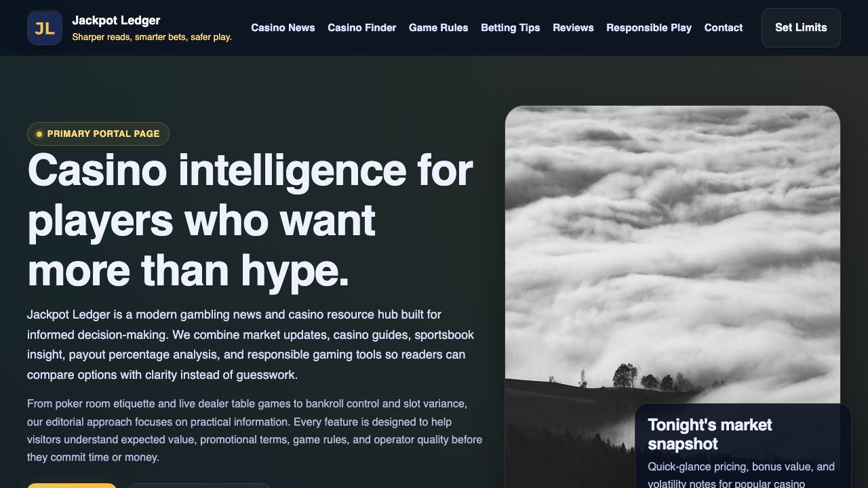
Task: Click the dark outlined button beside yellow button
Action: (199, 485)
